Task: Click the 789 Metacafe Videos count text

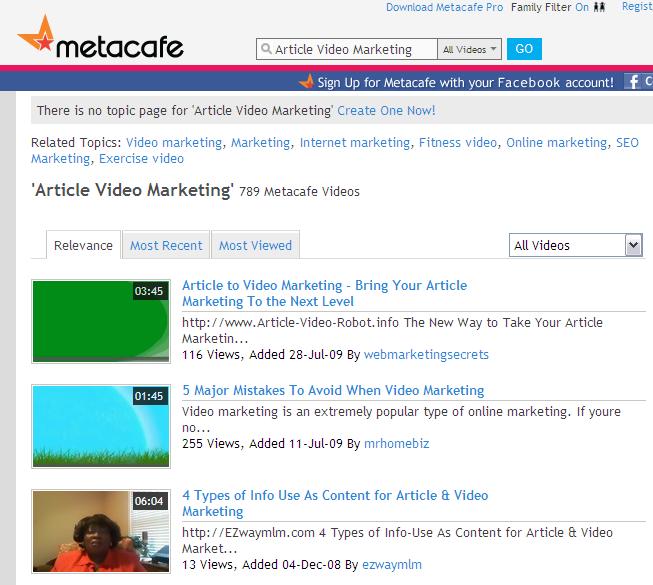Action: pyautogui.click(x=299, y=192)
